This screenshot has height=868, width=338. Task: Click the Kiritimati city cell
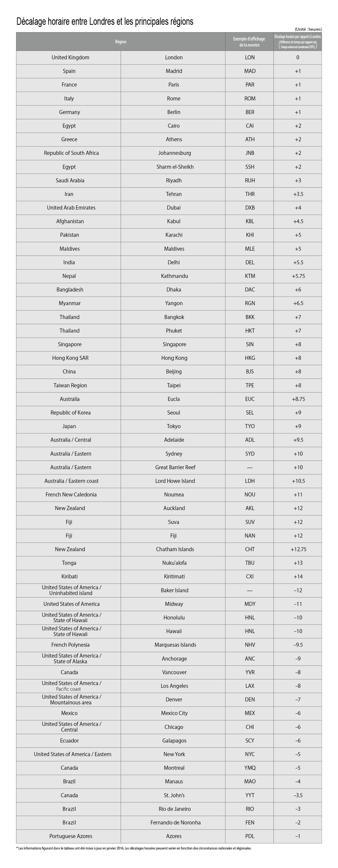click(174, 576)
